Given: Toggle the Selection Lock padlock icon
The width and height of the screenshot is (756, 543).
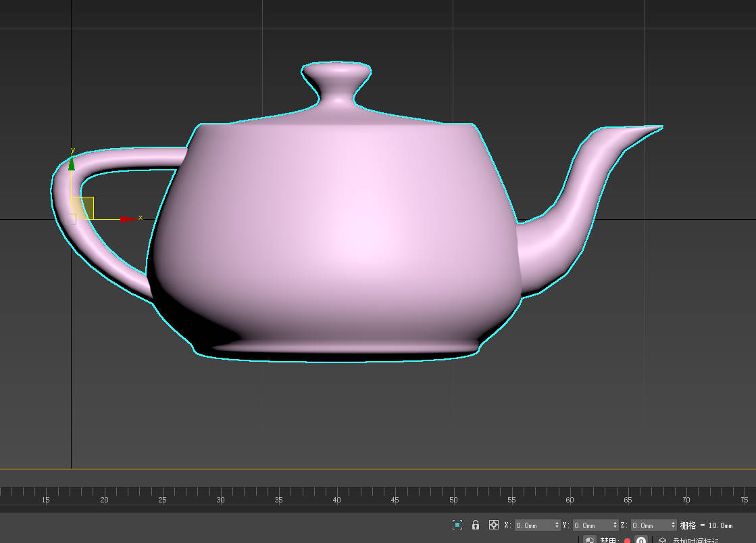Looking at the screenshot, I should [476, 525].
